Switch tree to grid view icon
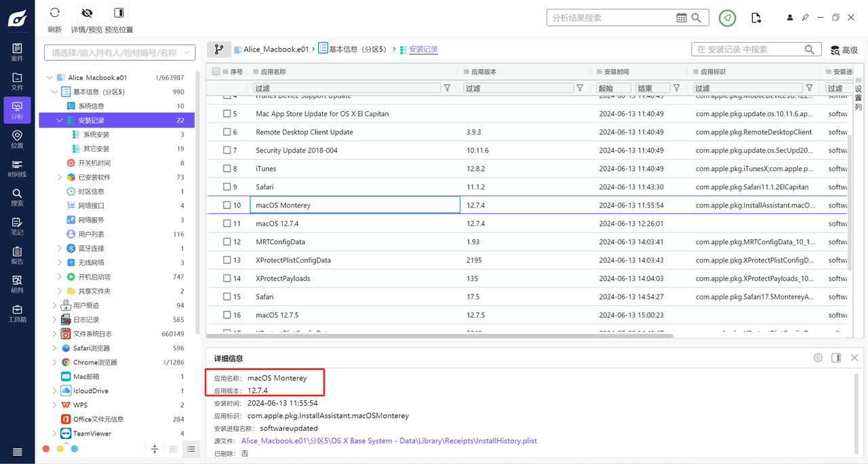868x464 pixels. pyautogui.click(x=173, y=449)
